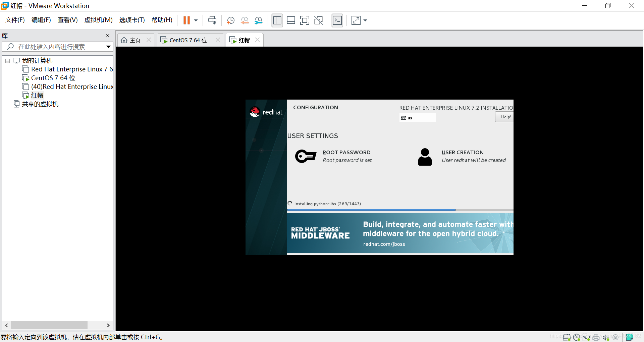Click the CD/DVD drive status icon
The height and width of the screenshot is (342, 644).
pos(577,337)
